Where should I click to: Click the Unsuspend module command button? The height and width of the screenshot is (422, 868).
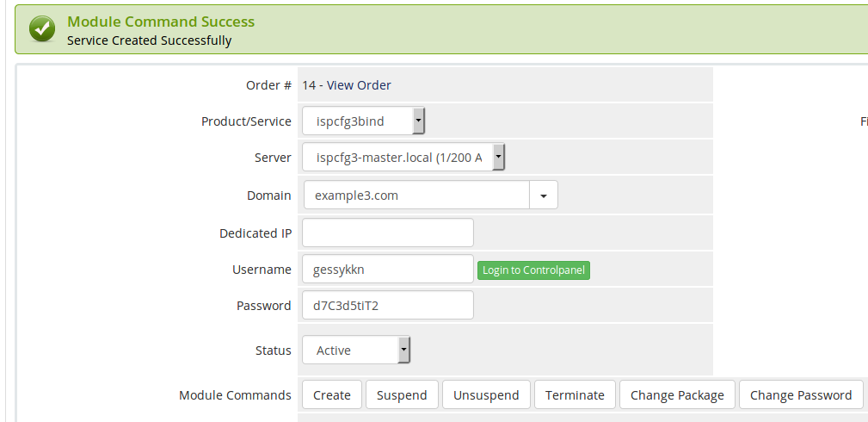tap(486, 394)
